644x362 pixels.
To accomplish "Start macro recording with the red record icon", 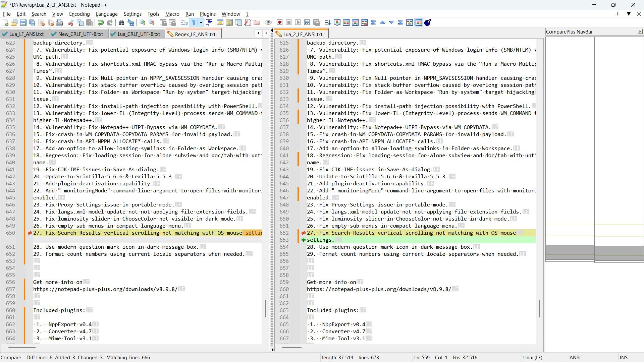I will pyautogui.click(x=280, y=22).
